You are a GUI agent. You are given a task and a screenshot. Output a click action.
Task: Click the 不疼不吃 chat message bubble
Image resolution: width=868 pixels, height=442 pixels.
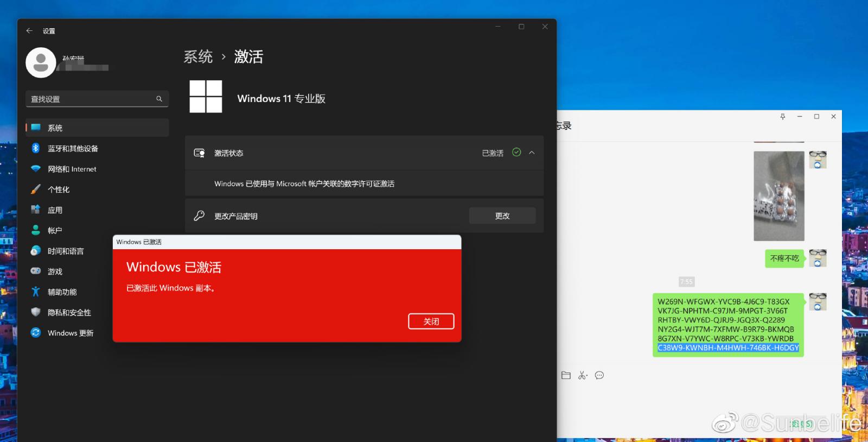[784, 258]
